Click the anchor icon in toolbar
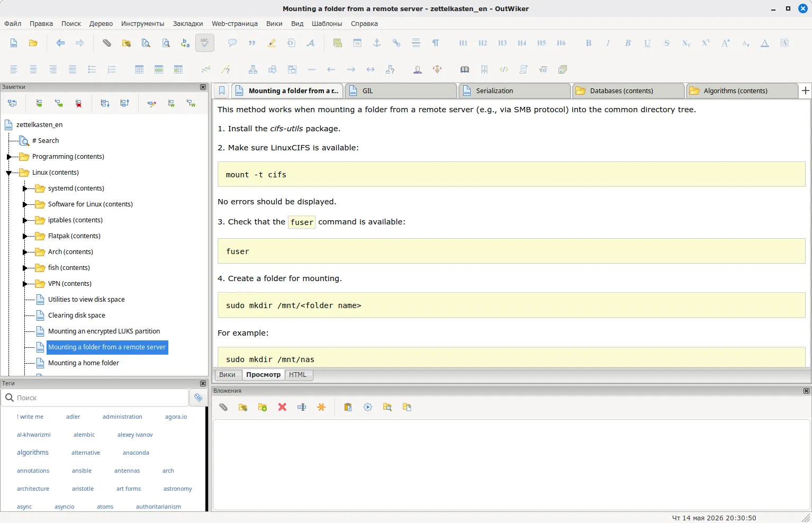 377,43
